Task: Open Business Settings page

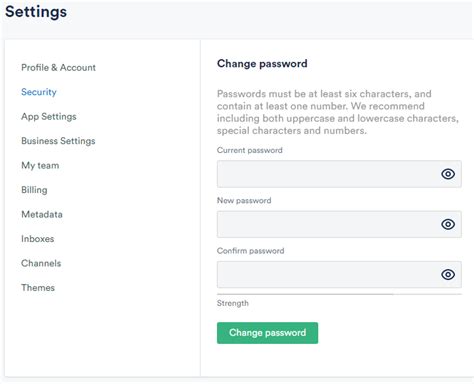Action: (x=58, y=141)
